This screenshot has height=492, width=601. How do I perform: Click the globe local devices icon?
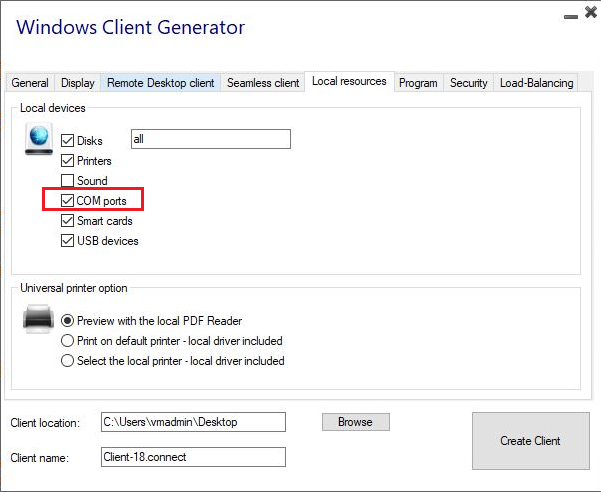click(x=38, y=141)
